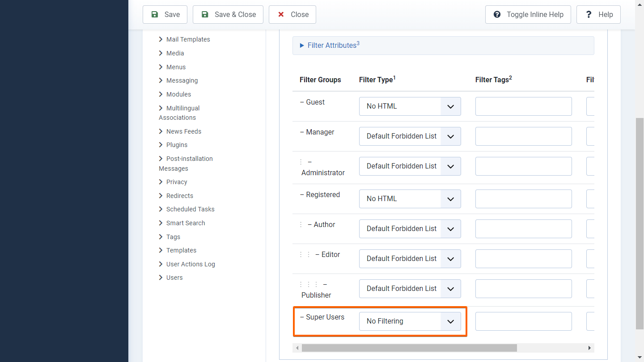Click Publisher Filter Tags input field

tap(523, 289)
